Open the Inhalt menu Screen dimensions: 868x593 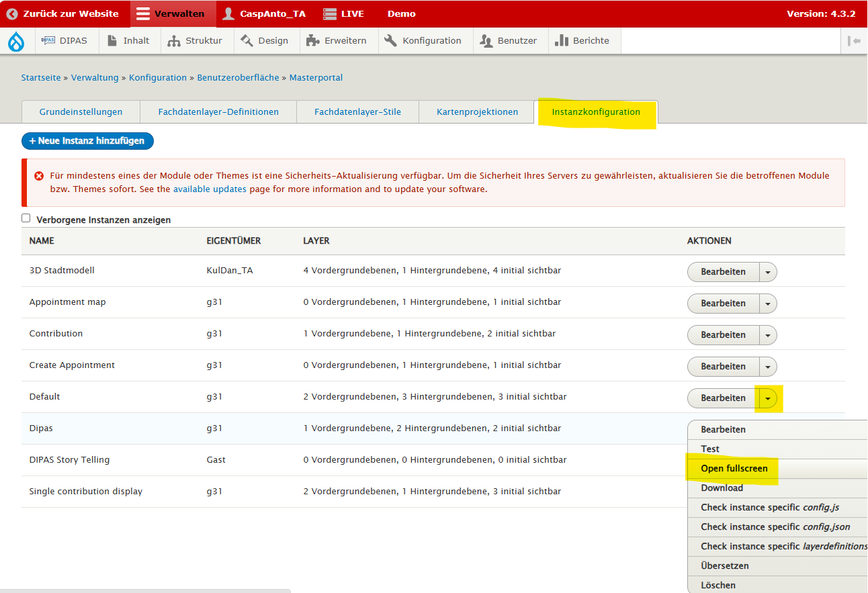point(128,40)
